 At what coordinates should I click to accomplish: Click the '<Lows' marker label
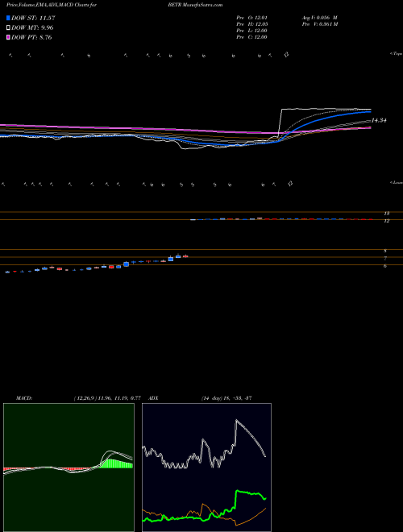pyautogui.click(x=396, y=182)
